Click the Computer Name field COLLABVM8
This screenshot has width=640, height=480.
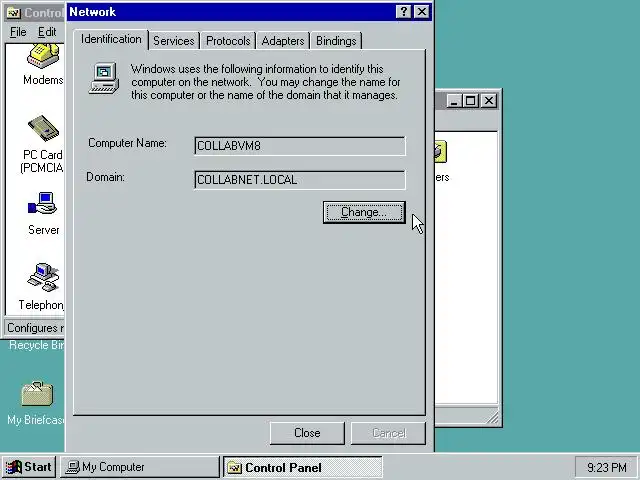(x=300, y=146)
